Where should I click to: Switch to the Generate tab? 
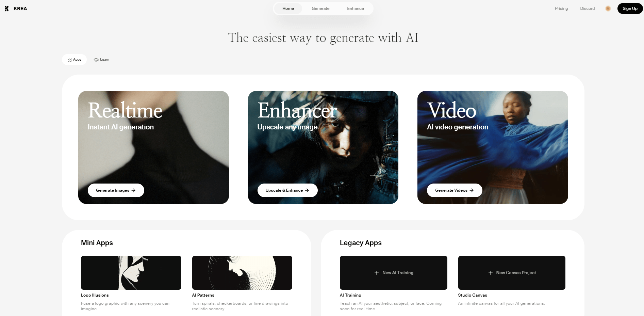point(320,9)
